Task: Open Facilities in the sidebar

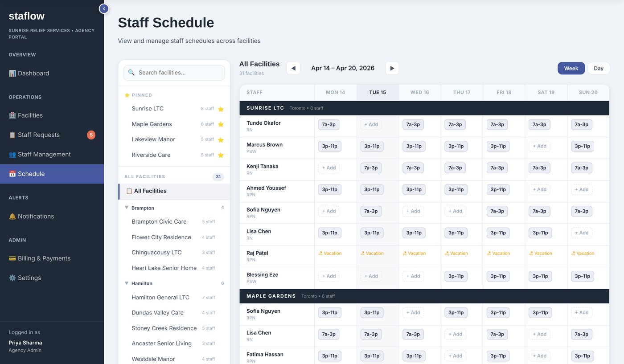Action: point(52,115)
